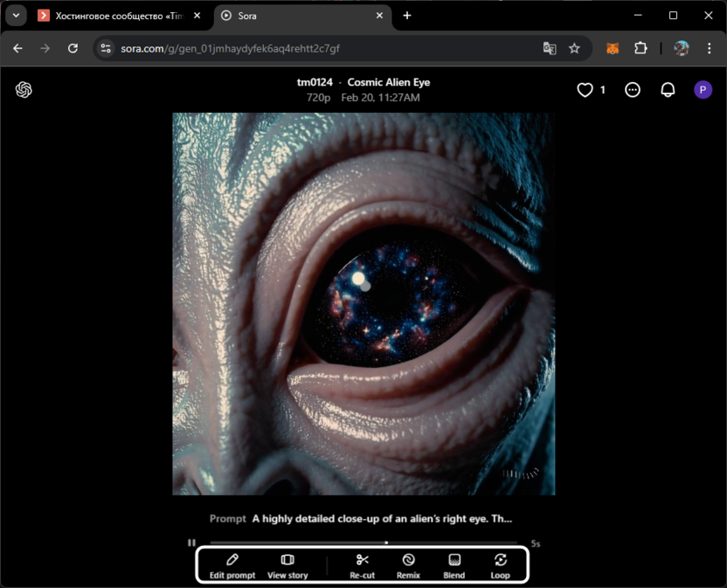Viewport: 727px width, 588px height.
Task: Open the purple P profile avatar
Action: [x=703, y=89]
